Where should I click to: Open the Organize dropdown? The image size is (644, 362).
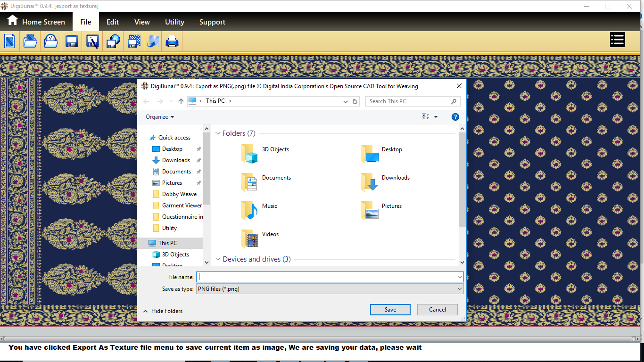(160, 117)
